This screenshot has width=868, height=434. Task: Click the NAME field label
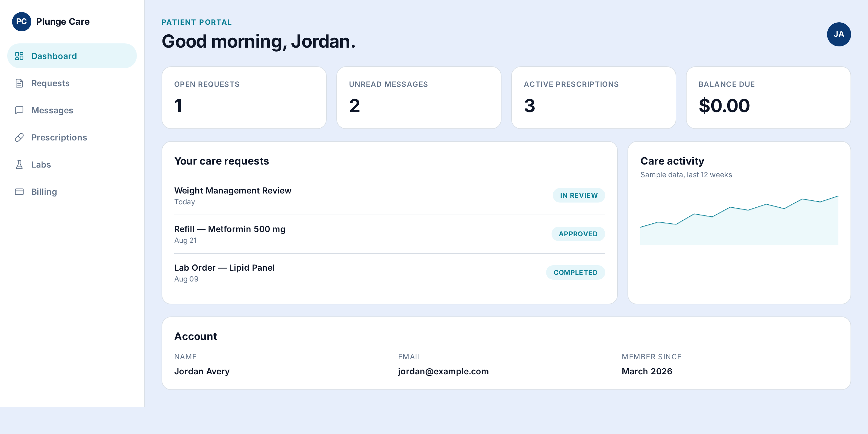tap(185, 357)
